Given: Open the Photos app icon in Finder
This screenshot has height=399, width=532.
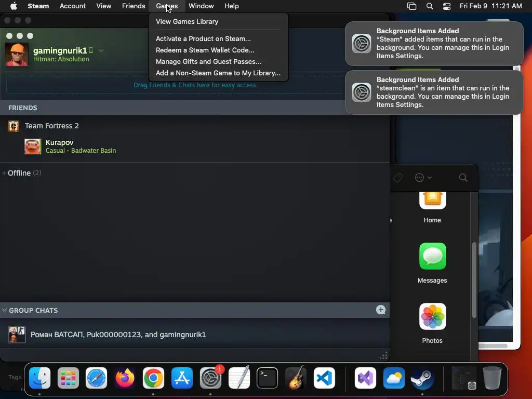Looking at the screenshot, I should pyautogui.click(x=432, y=316).
